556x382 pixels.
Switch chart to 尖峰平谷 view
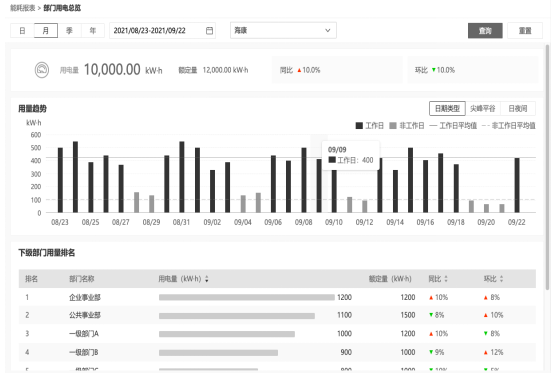483,109
